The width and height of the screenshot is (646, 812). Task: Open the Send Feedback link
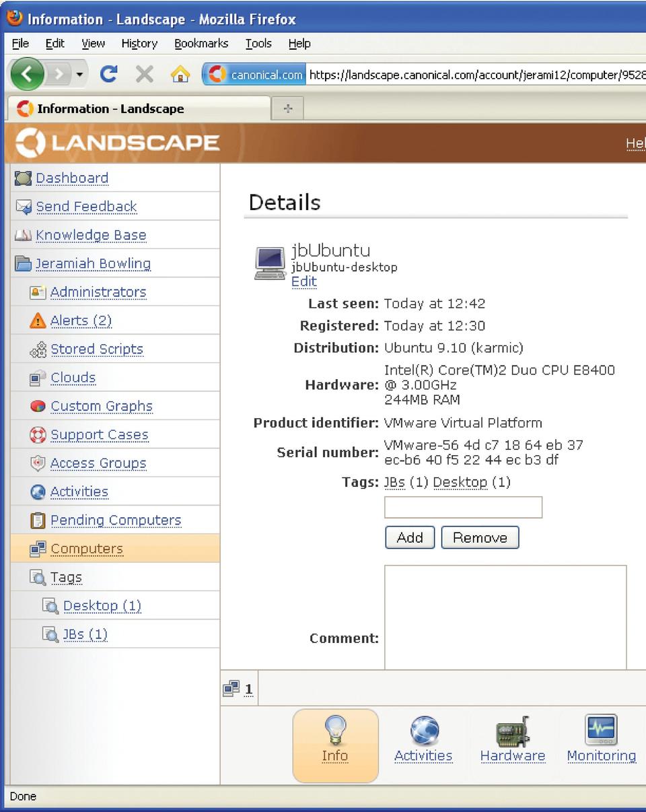click(86, 207)
